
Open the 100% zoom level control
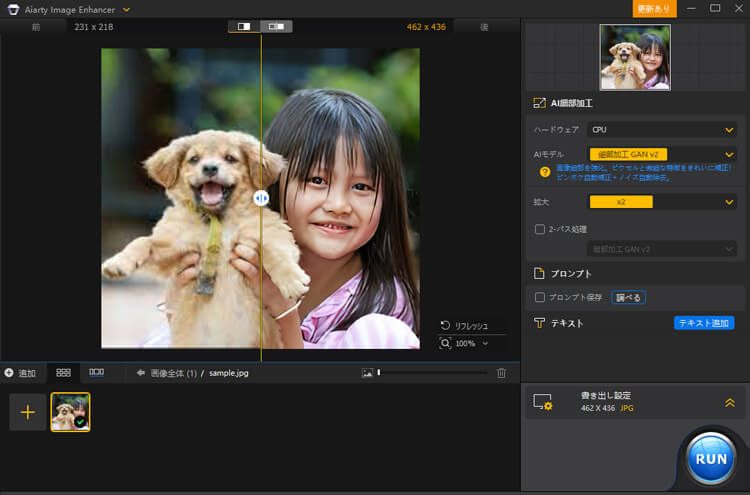coord(464,343)
